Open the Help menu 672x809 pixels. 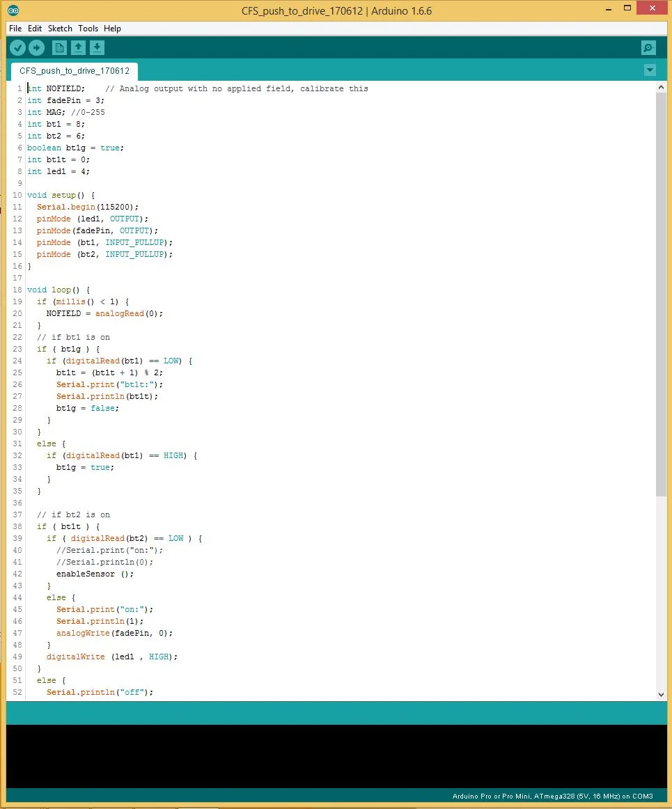click(x=112, y=29)
